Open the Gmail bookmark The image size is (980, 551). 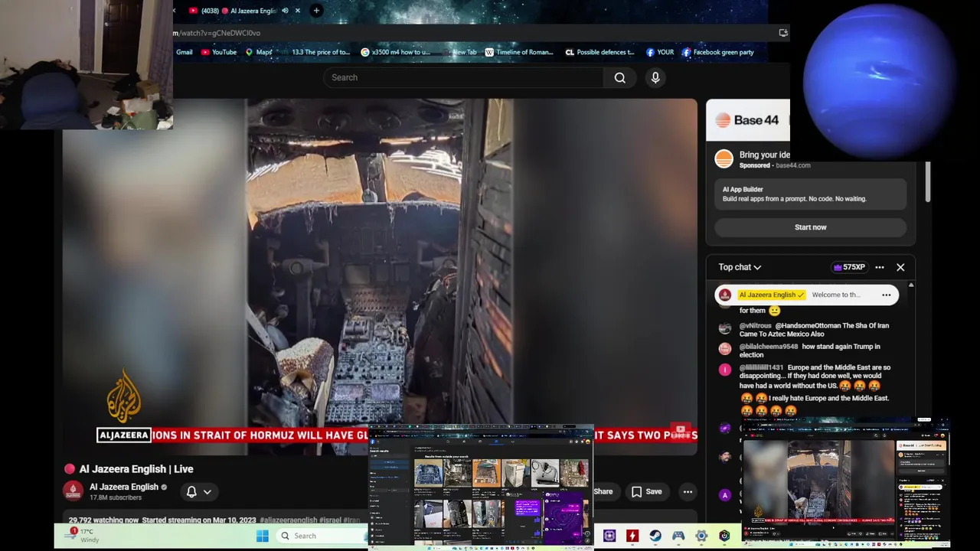click(185, 52)
